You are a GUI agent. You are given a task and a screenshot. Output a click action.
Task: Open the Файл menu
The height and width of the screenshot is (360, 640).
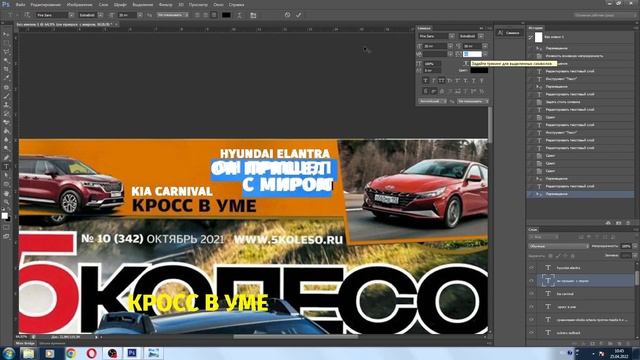pyautogui.click(x=20, y=4)
